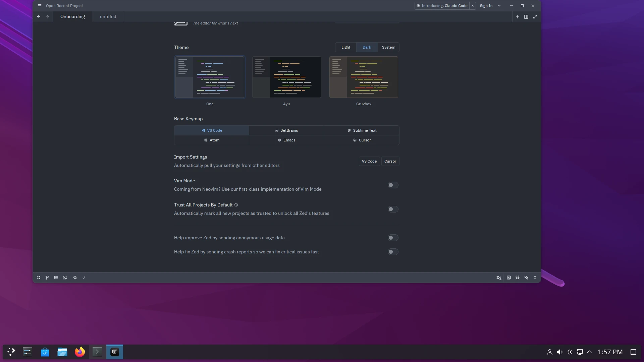The height and width of the screenshot is (362, 644).
Task: Open the terminal panel icon
Action: point(509,278)
